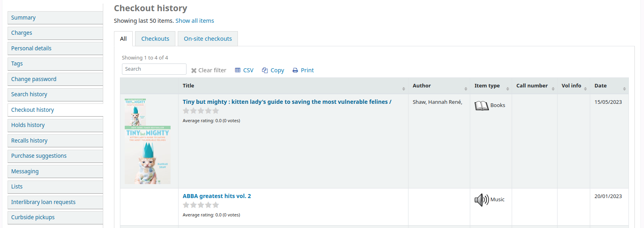The image size is (644, 228).
Task: Rate Tiny but mighty five stars
Action: click(x=216, y=111)
